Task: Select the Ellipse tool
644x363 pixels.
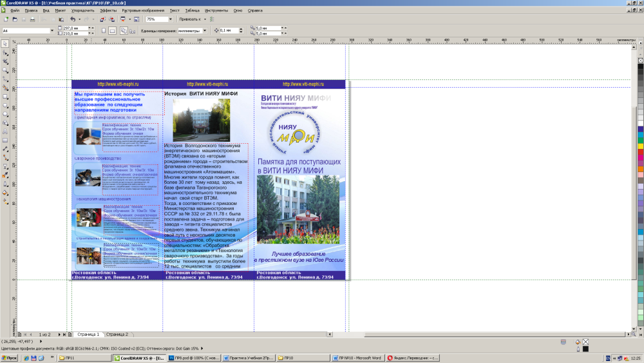Action: pos(5,105)
